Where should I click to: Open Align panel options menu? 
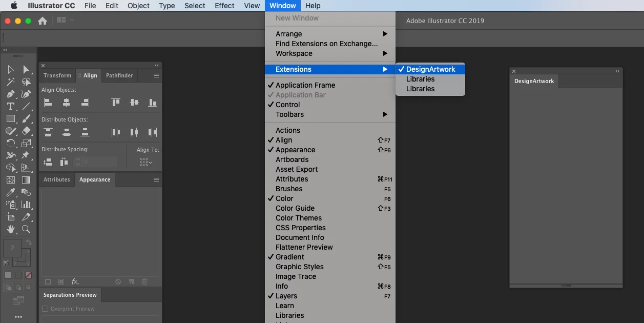tap(156, 75)
